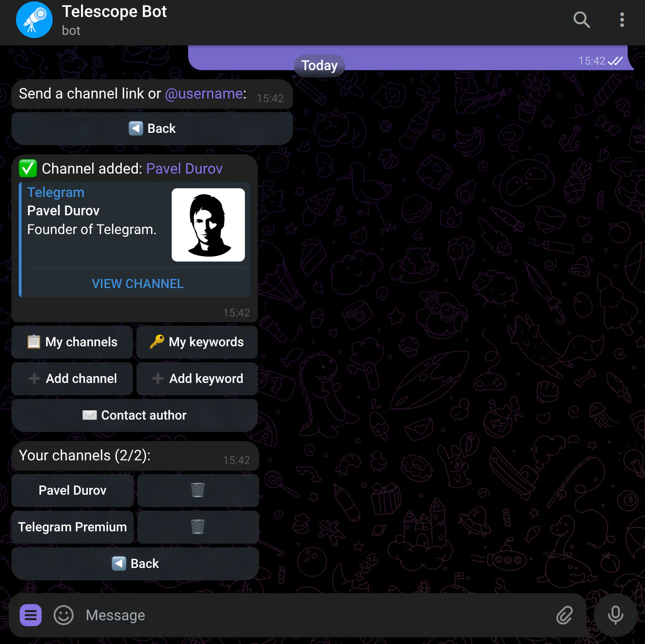Click the sent purple message bubble at 15:42

(x=411, y=58)
